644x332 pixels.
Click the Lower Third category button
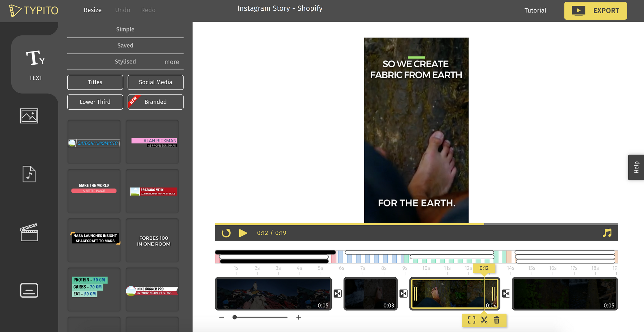(95, 102)
